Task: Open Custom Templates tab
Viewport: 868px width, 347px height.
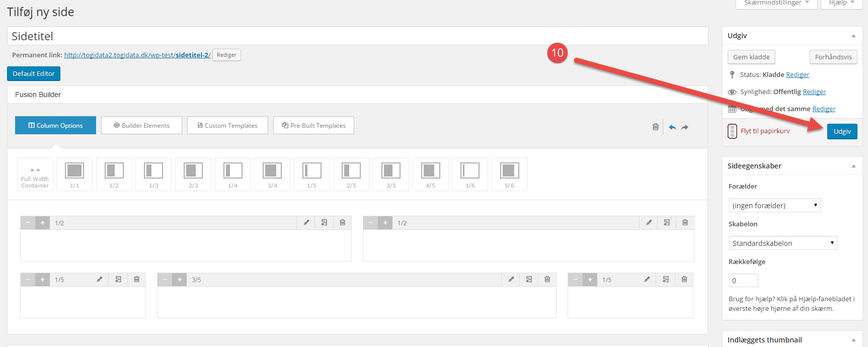Action: pos(227,125)
